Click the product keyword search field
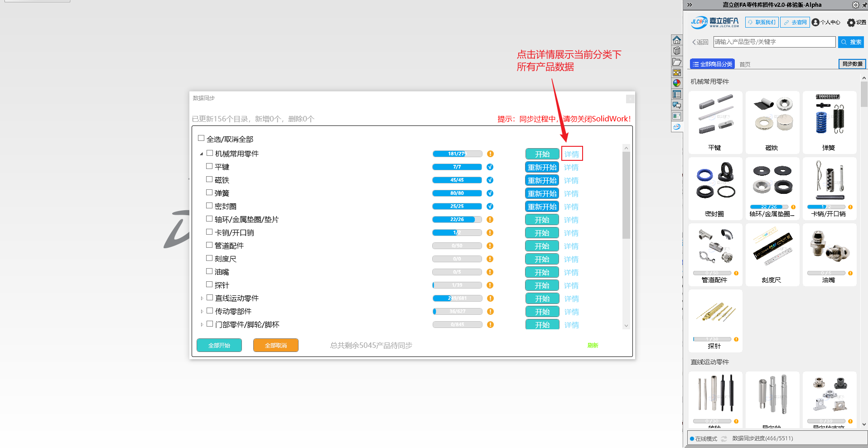Screen dimensions: 868x448 pos(774,42)
